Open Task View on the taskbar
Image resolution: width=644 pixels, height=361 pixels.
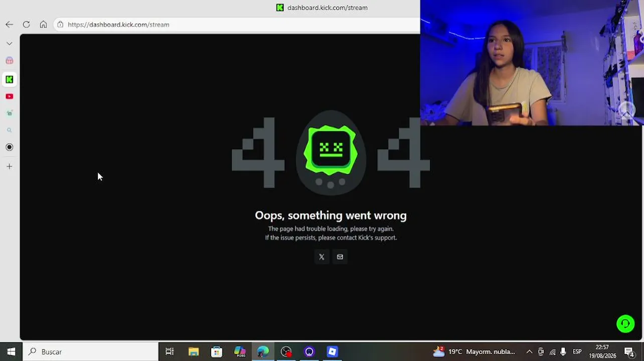(x=170, y=351)
